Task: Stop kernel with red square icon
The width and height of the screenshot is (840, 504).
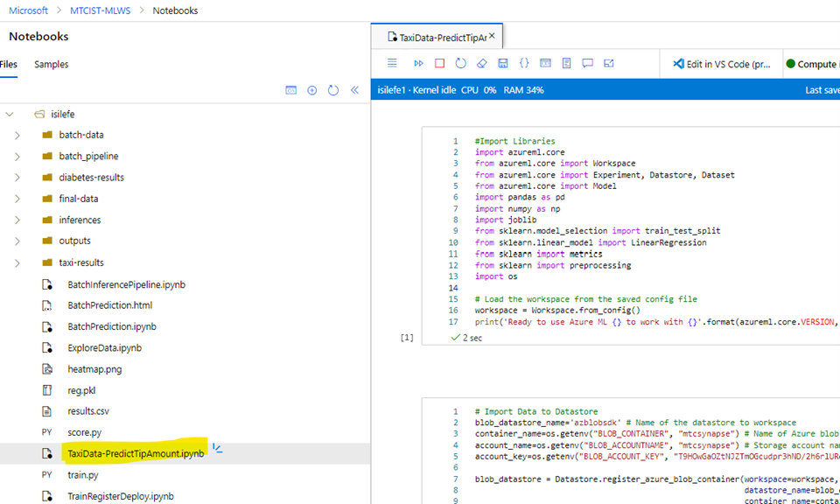Action: point(440,63)
